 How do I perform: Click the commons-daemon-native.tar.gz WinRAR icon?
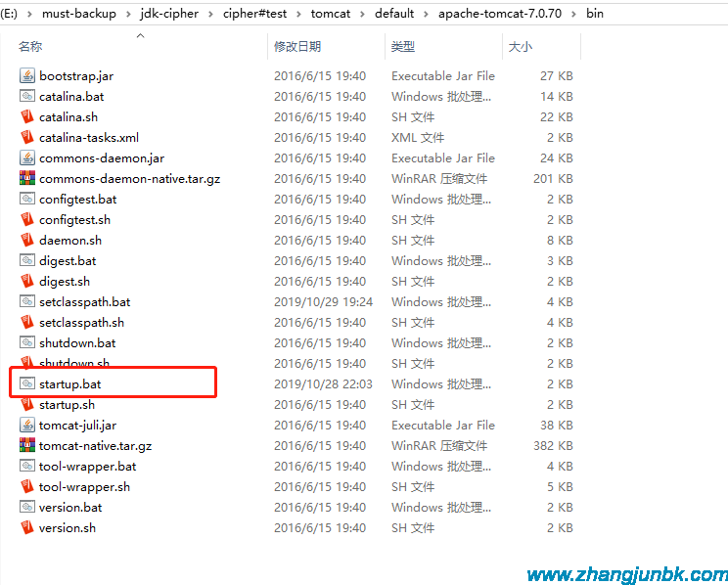tap(27, 178)
